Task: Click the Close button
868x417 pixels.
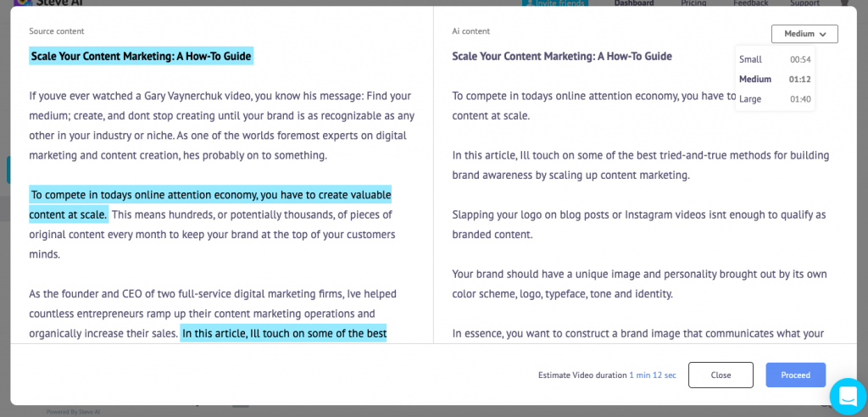Action: point(721,375)
